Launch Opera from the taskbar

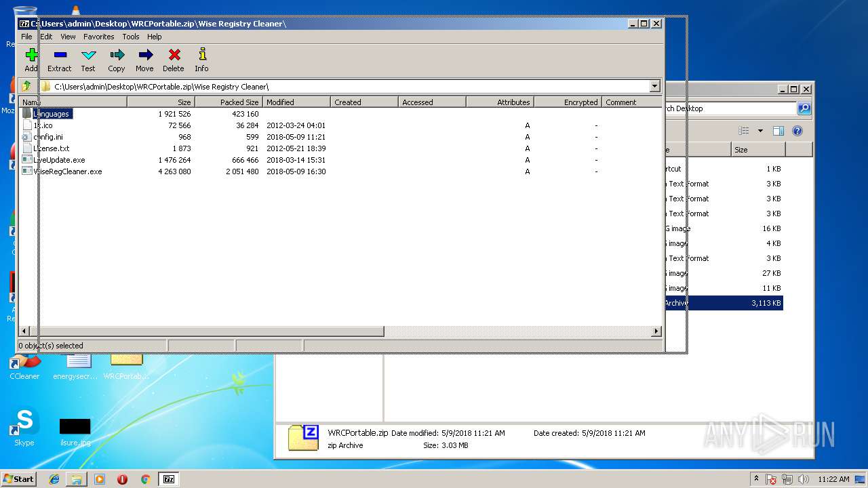pos(122,479)
